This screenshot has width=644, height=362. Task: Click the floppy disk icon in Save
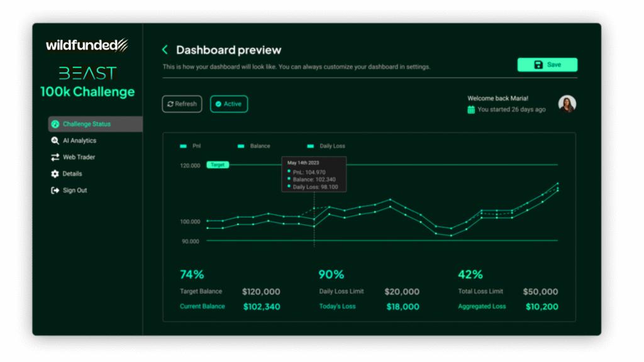(538, 65)
